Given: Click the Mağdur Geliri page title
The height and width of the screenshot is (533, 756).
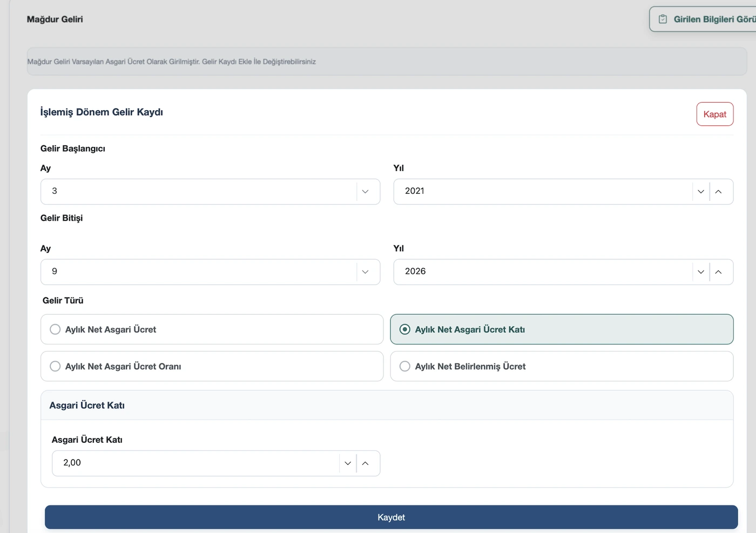Looking at the screenshot, I should pos(55,19).
